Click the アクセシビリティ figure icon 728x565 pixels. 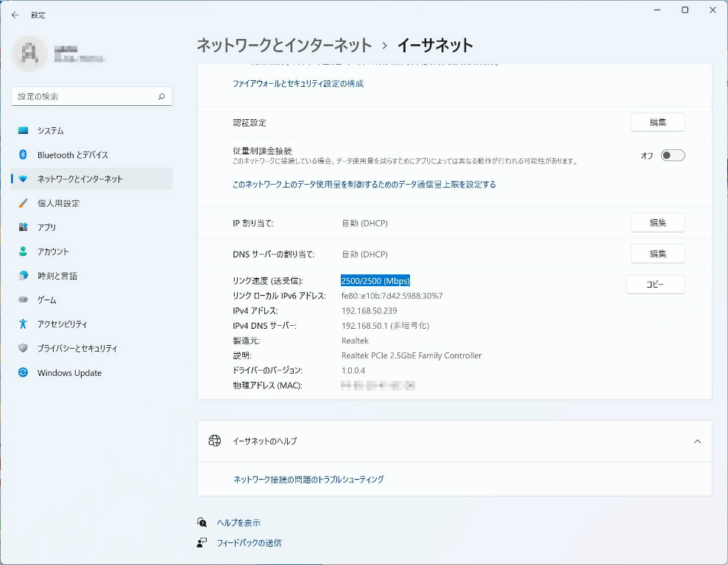tap(23, 324)
